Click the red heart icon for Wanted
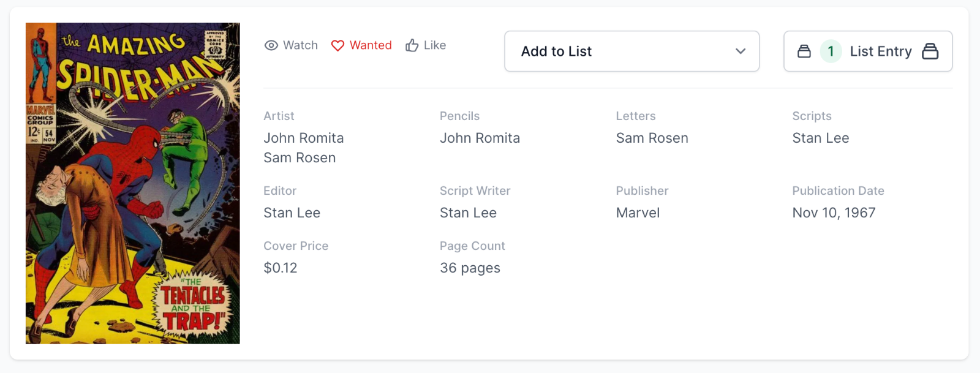Screen dimensions: 980x373 [x=337, y=45]
